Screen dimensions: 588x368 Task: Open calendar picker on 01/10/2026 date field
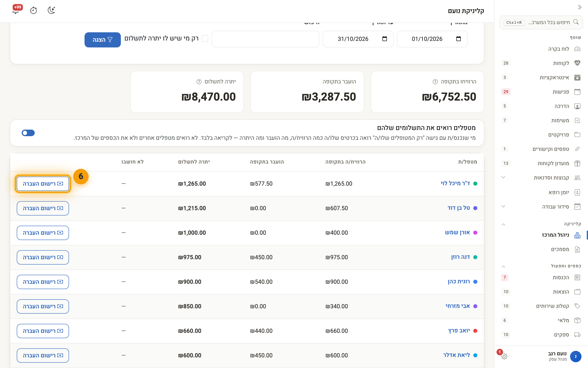click(459, 39)
